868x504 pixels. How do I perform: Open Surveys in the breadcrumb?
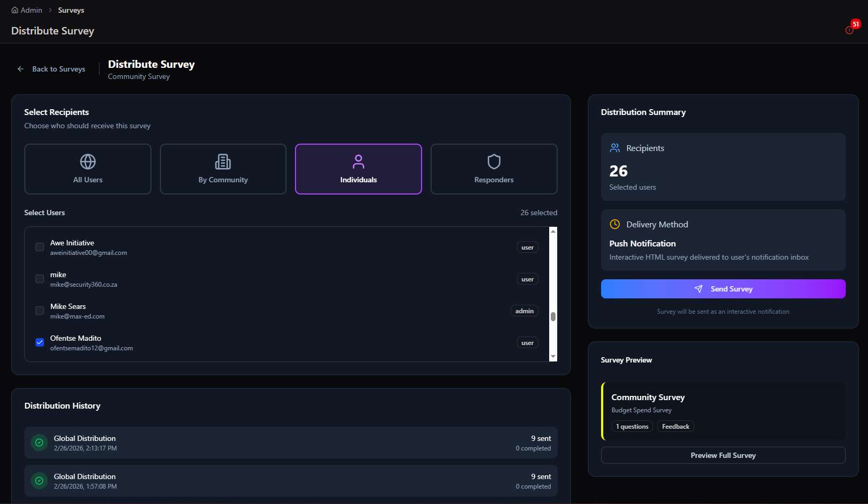tap(71, 10)
